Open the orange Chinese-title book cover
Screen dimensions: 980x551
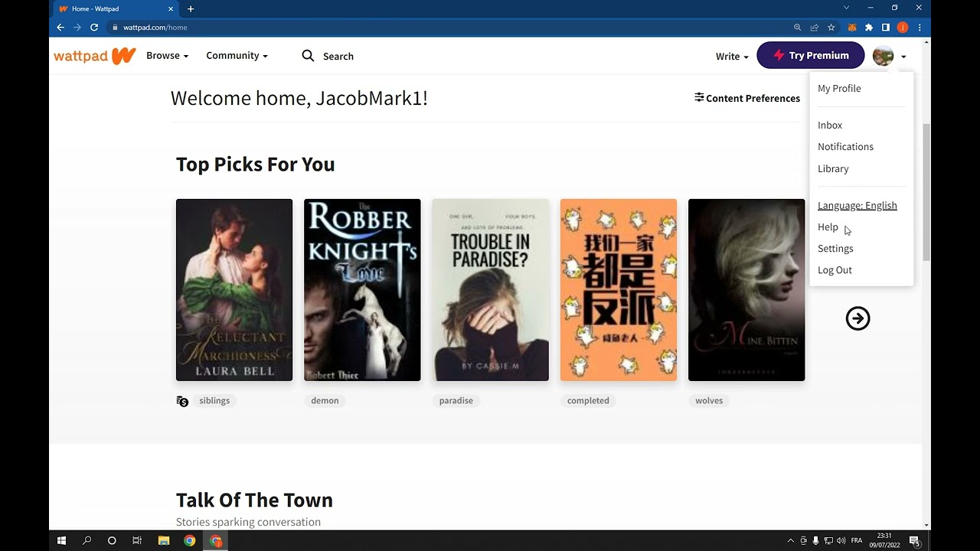coord(619,290)
